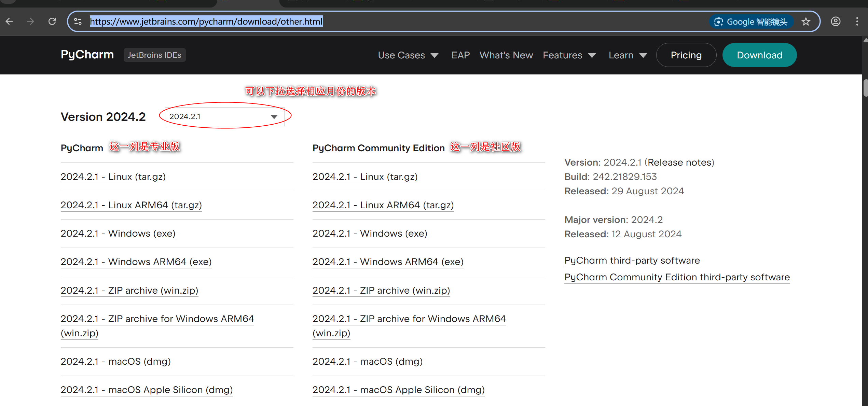Download PyCharm Windows (exe) professional link
The height and width of the screenshot is (406, 868).
[x=118, y=234]
